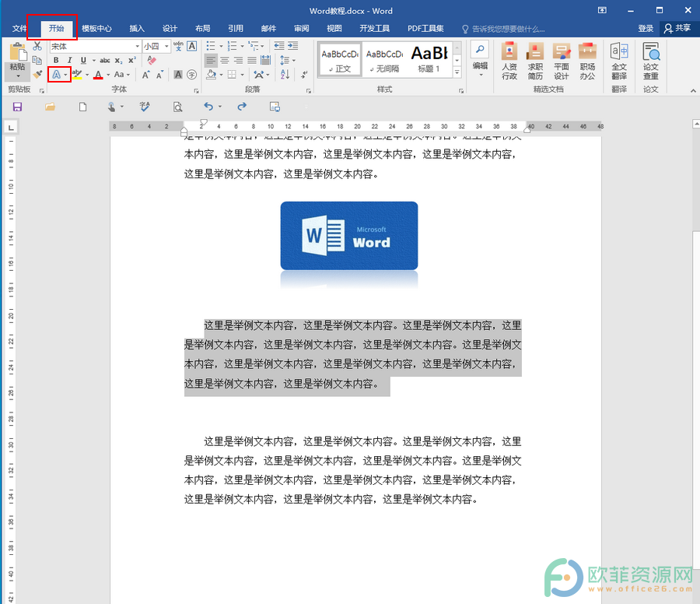Open 人资行政 templates

point(509,60)
